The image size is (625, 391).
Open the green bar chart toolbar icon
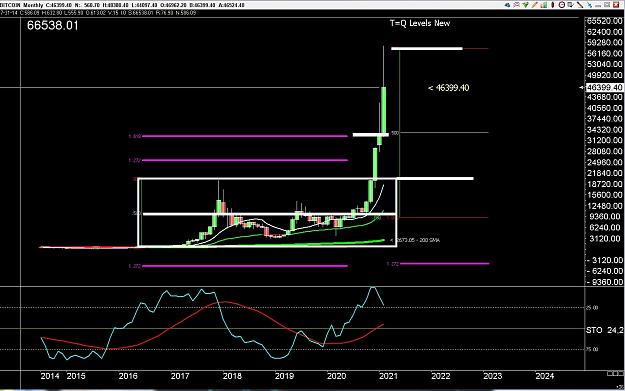coord(544,5)
